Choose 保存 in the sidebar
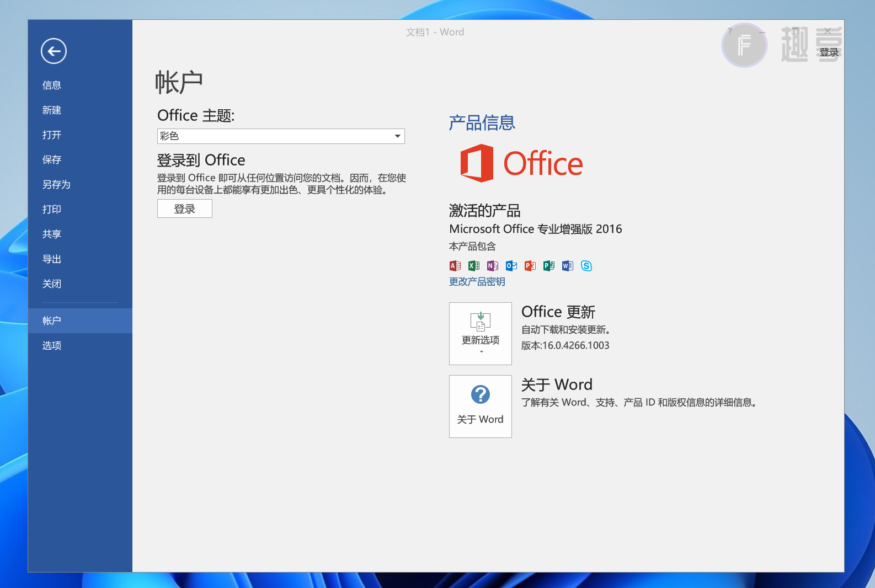The image size is (875, 588). click(80, 159)
